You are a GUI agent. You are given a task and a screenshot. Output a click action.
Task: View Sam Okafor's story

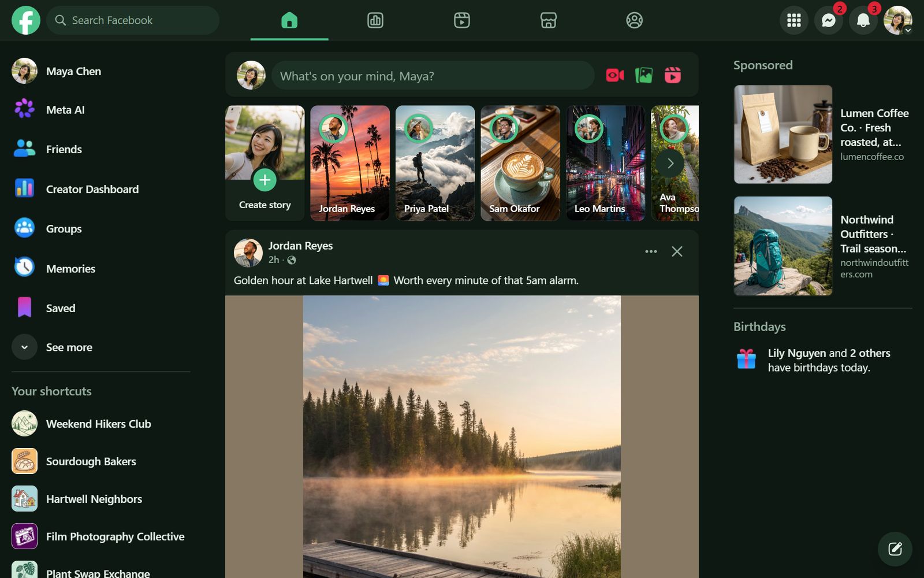coord(520,163)
